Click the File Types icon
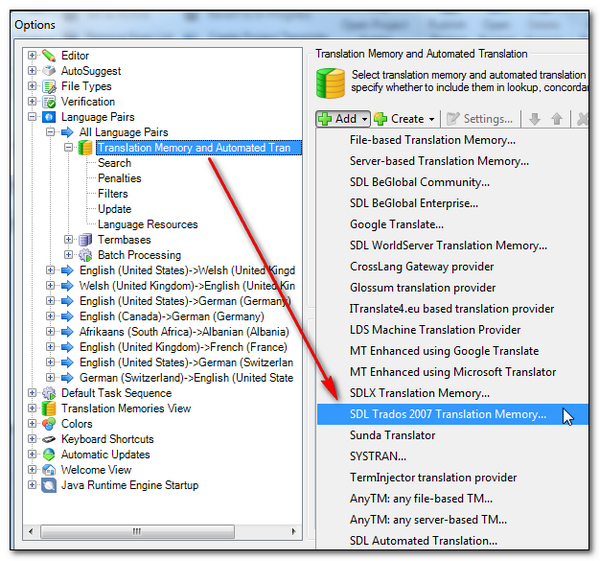The width and height of the screenshot is (600, 561). pyautogui.click(x=49, y=86)
